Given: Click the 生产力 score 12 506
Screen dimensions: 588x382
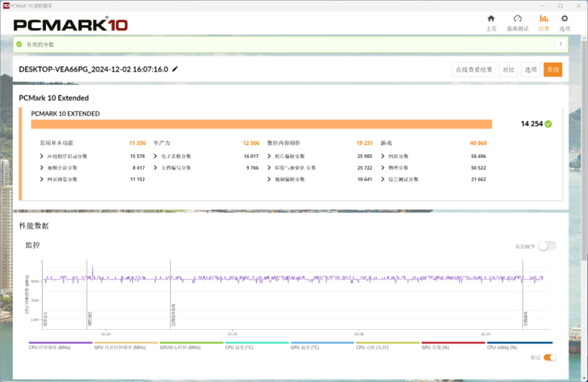Looking at the screenshot, I should 251,143.
